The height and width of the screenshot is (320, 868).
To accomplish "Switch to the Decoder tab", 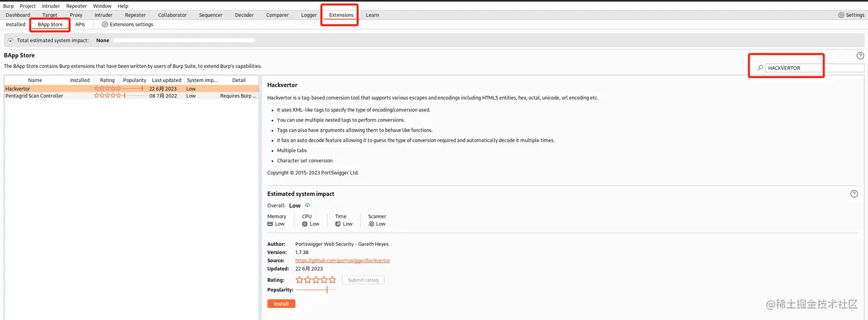I will click(244, 15).
